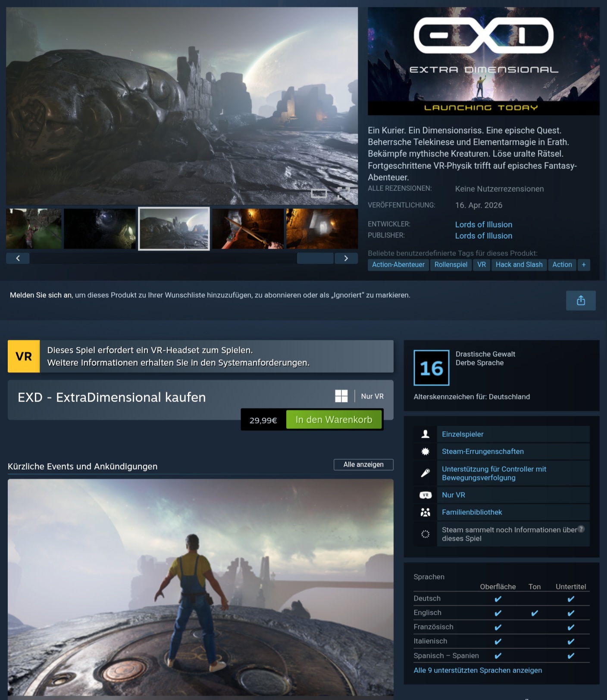
Task: Click the thumbnail strip scrollbar handle
Action: click(315, 258)
